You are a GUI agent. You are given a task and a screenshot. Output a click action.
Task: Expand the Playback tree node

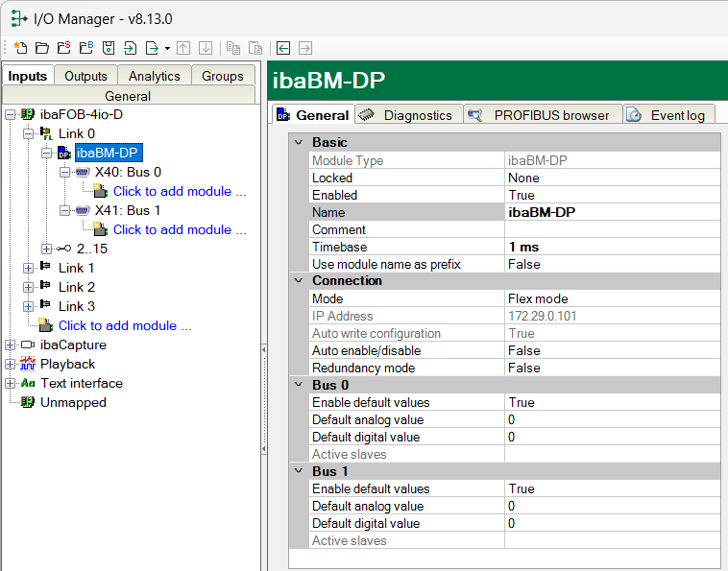(11, 364)
